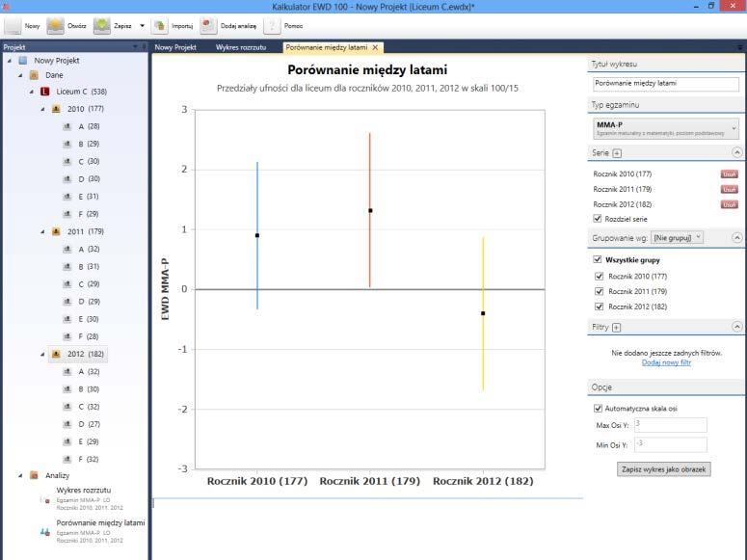This screenshot has height=560, width=747.
Task: Click Rocznik 2011 data point marker
Action: [x=370, y=211]
